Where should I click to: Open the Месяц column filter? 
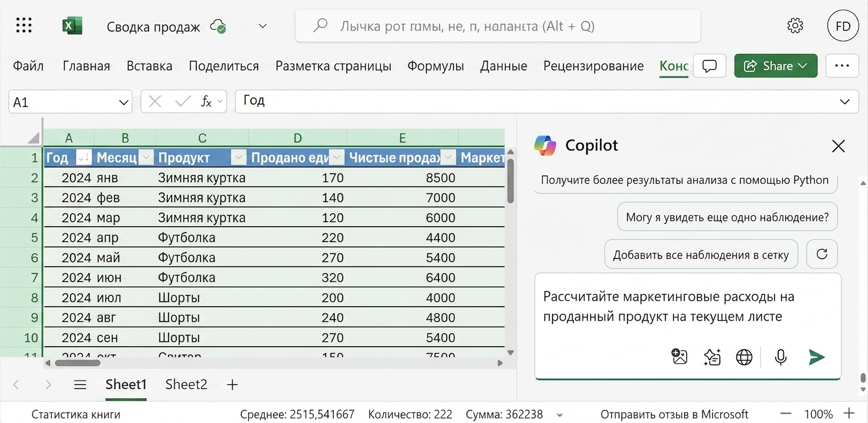tap(146, 157)
